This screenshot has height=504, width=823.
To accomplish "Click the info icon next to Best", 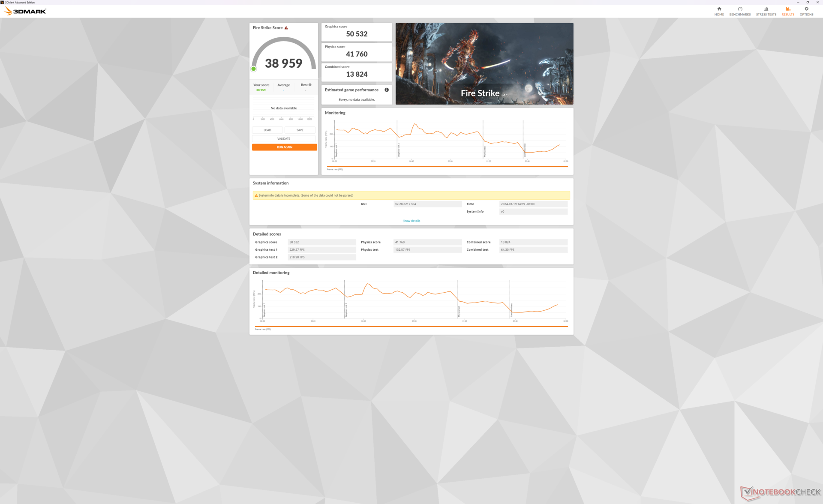I will tap(310, 85).
